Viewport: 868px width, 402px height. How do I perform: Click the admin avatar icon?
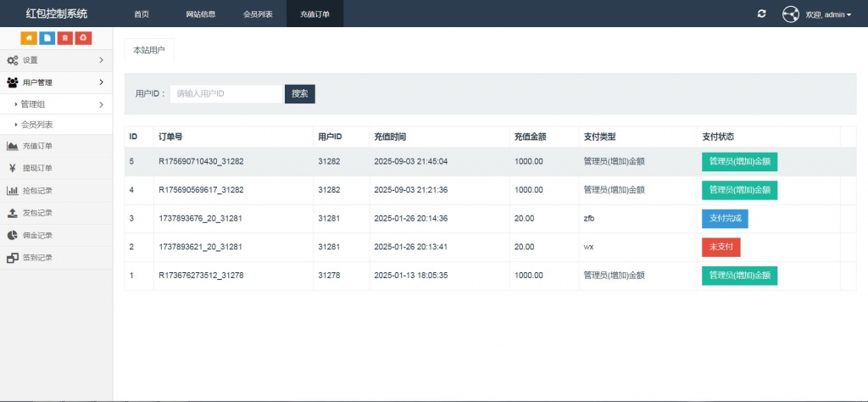pyautogui.click(x=790, y=14)
